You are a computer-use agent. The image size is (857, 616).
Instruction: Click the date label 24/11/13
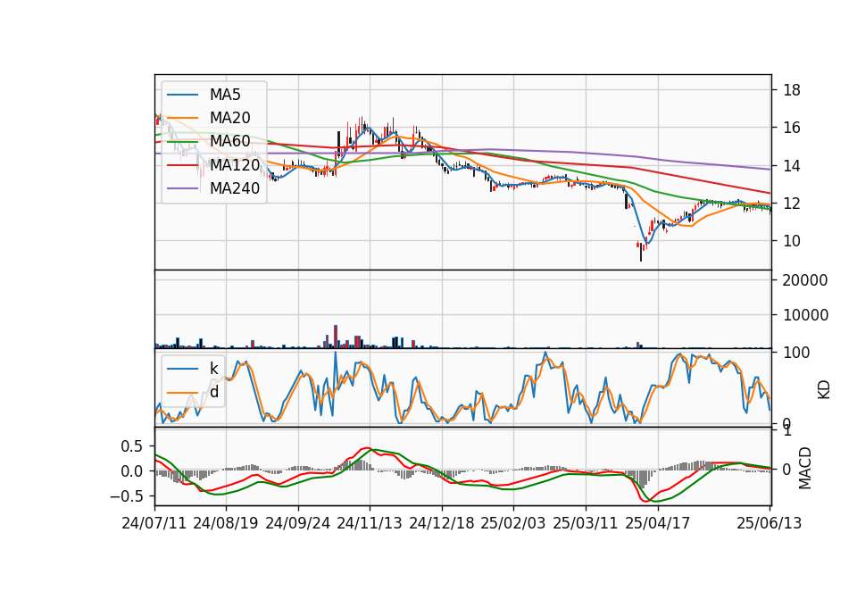point(370,523)
